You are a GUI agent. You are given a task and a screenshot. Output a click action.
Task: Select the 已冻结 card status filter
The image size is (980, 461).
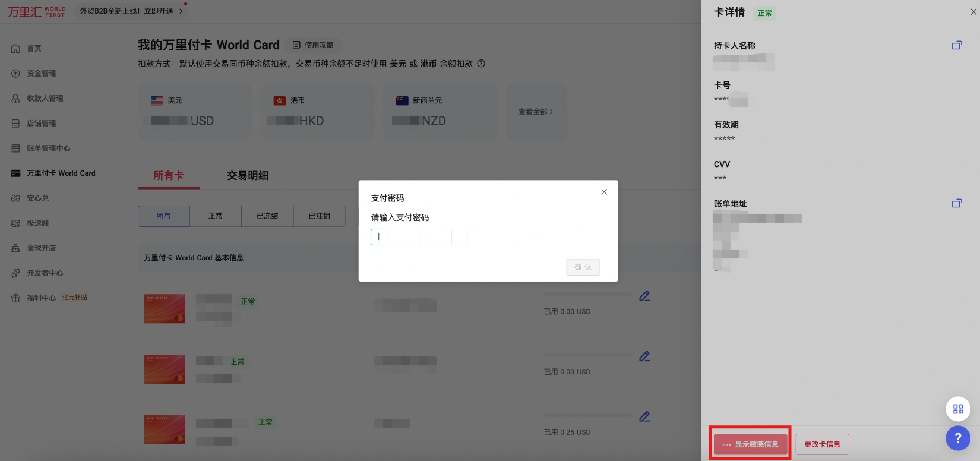(x=267, y=216)
